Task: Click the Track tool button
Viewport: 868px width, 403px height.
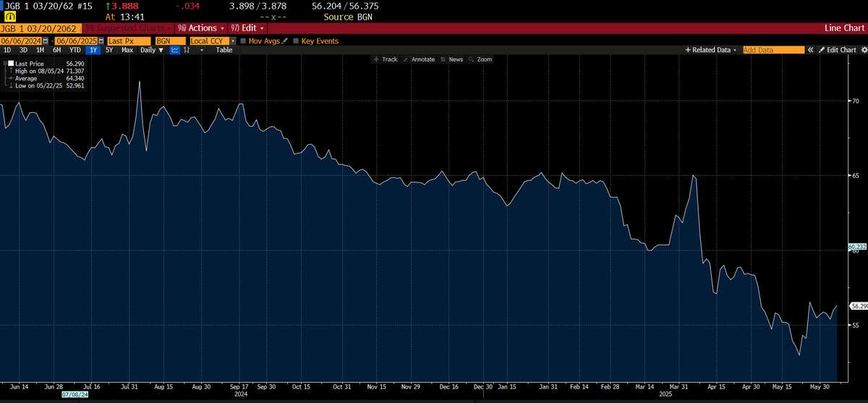Action: 386,59
